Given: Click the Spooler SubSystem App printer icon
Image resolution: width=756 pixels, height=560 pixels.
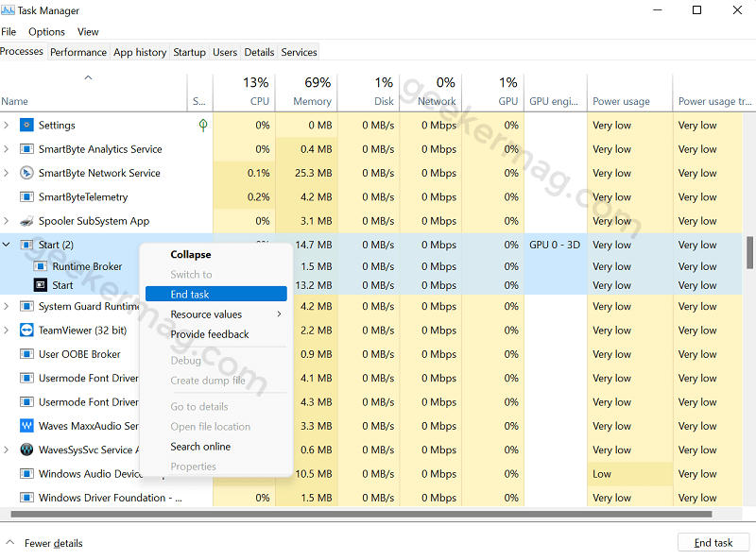Looking at the screenshot, I should pyautogui.click(x=26, y=221).
